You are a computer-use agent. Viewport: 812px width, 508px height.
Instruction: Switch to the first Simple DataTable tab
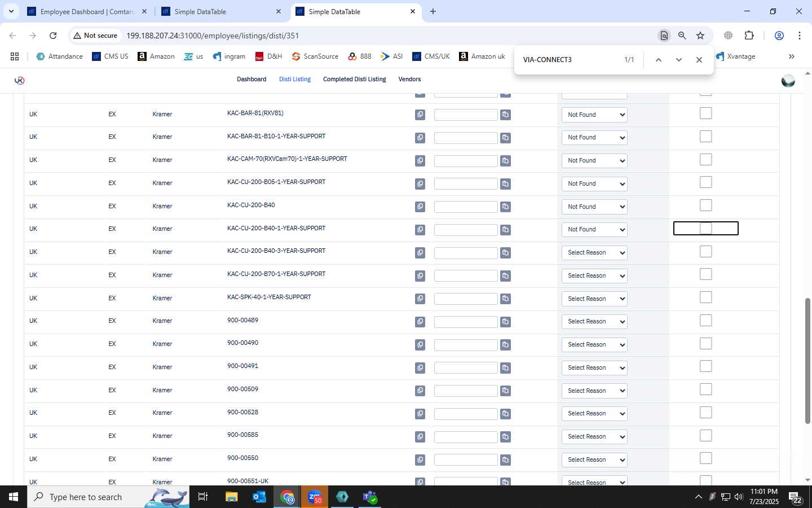221,11
